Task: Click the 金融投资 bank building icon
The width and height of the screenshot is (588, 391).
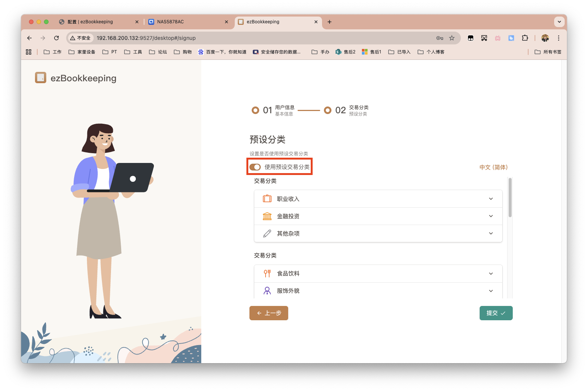Action: click(267, 216)
